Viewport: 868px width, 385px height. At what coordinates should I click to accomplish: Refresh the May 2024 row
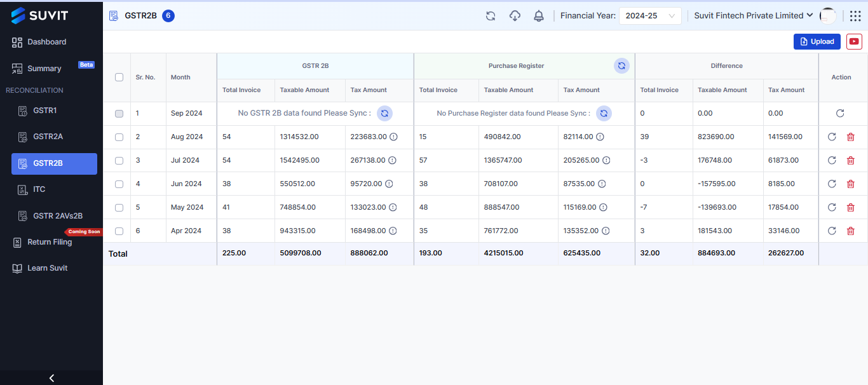832,207
